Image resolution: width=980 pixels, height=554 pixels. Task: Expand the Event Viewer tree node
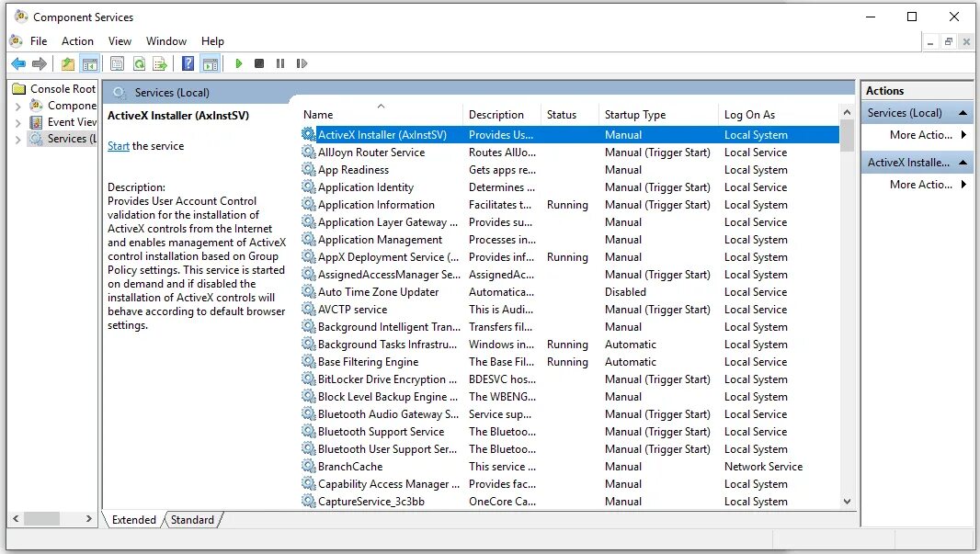point(18,122)
